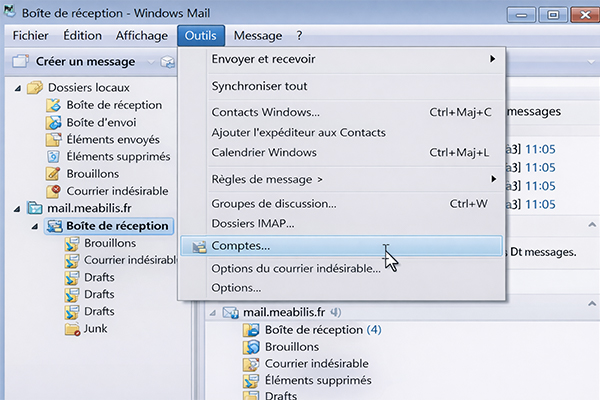Viewport: 600px width, 400px height.
Task: Open Boîte de réception (4) link
Action: 323,330
